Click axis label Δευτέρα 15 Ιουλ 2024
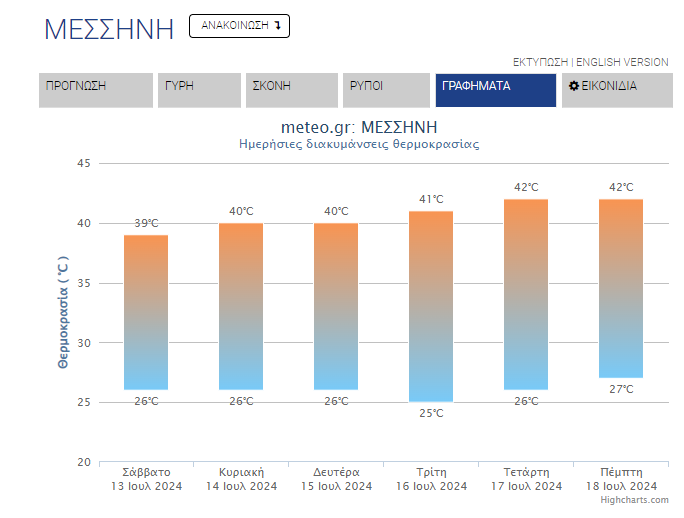 (336, 479)
